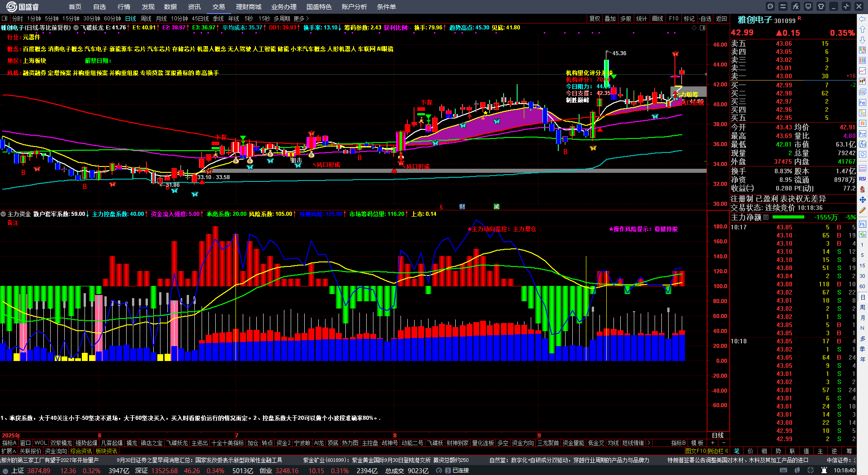This screenshot has height=475, width=868.
Task: Toggle the 统计 statistics button
Action: [x=642, y=19]
